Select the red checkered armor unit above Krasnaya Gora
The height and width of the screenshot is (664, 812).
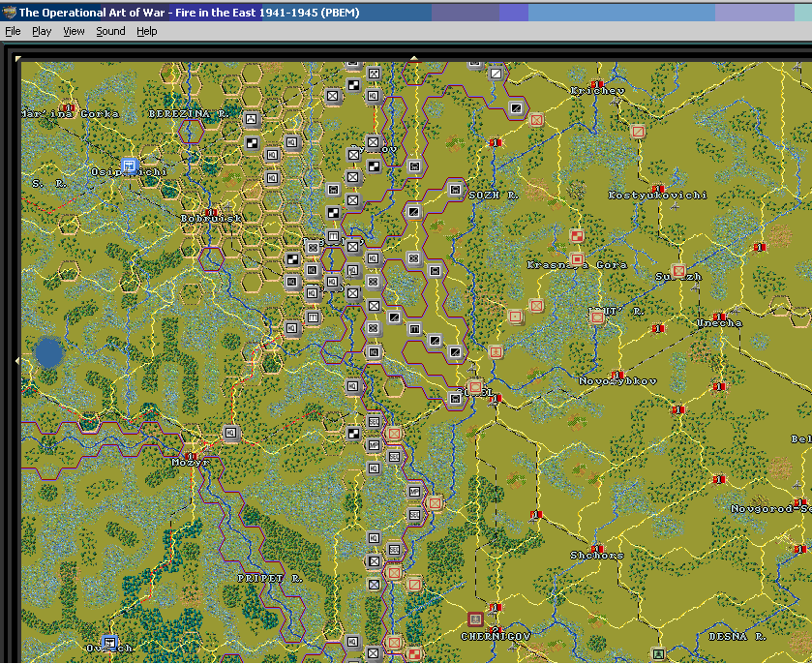click(577, 236)
